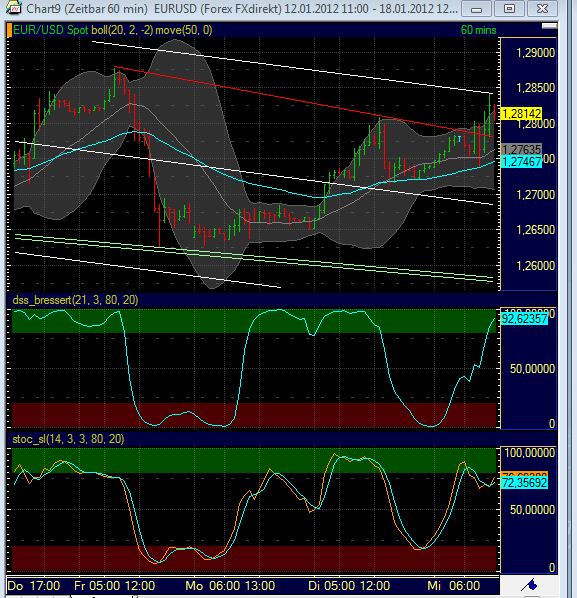Click the 100,00000 label in stoc_sl panel

click(530, 453)
